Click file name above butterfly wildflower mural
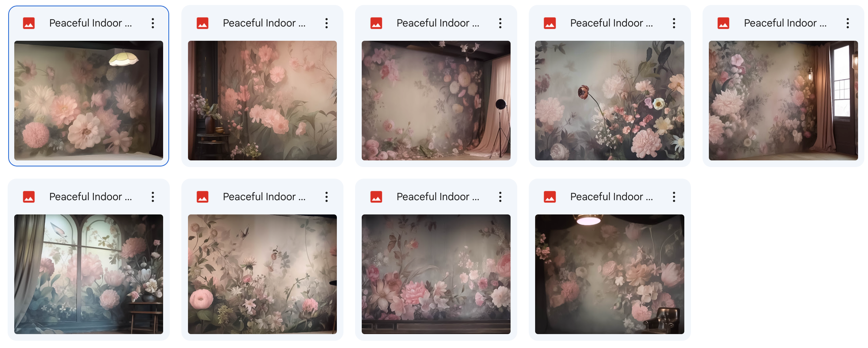Screen dimensions: 868x348 pyautogui.click(x=264, y=197)
